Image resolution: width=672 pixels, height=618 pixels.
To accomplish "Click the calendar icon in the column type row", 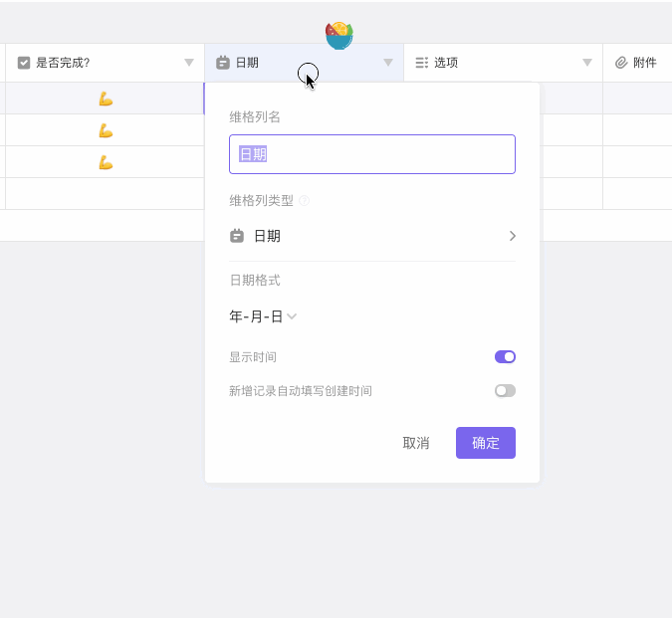I will 237,236.
